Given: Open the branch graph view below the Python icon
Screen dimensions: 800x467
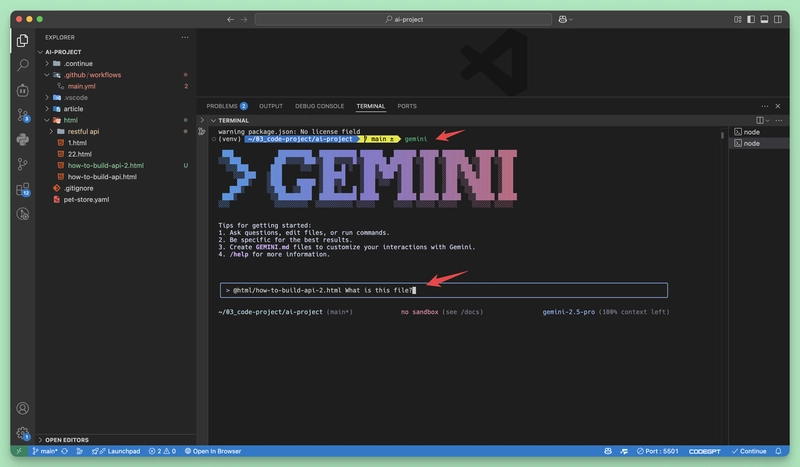Looking at the screenshot, I should pyautogui.click(x=22, y=164).
